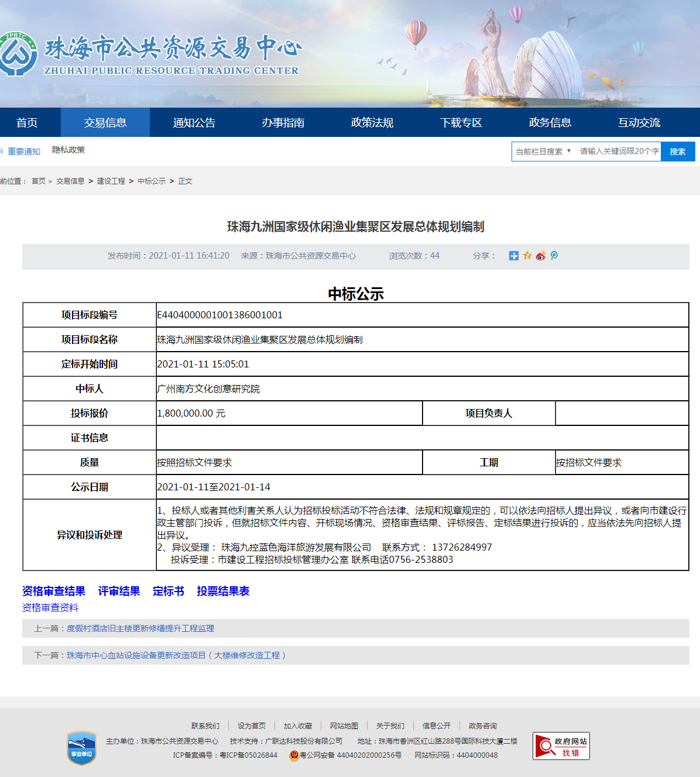Open the 下载专区 menu item
Image resolution: width=700 pixels, height=777 pixels.
pyautogui.click(x=461, y=123)
